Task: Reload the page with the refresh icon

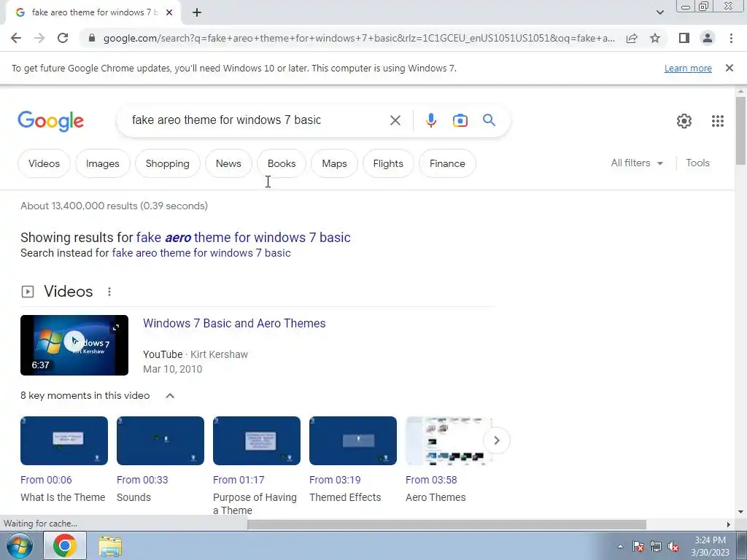Action: pyautogui.click(x=63, y=38)
